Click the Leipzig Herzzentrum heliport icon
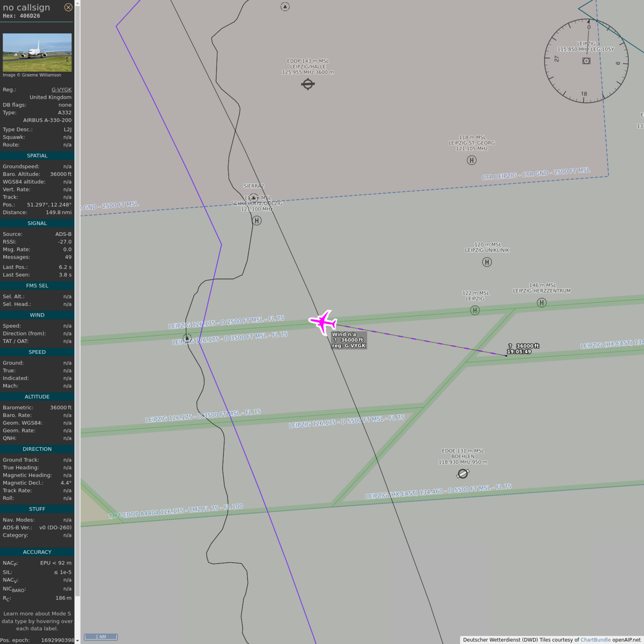This screenshot has width=644, height=644. tap(542, 303)
